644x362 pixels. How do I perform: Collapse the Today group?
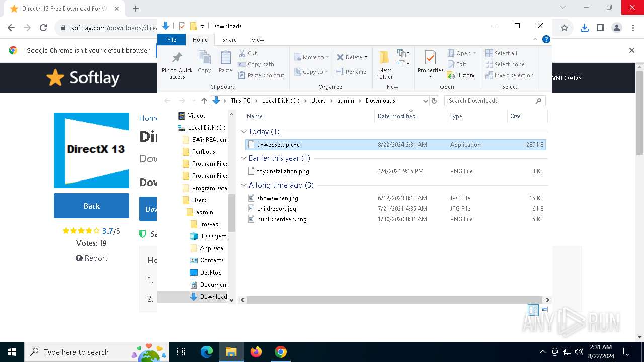tap(244, 132)
